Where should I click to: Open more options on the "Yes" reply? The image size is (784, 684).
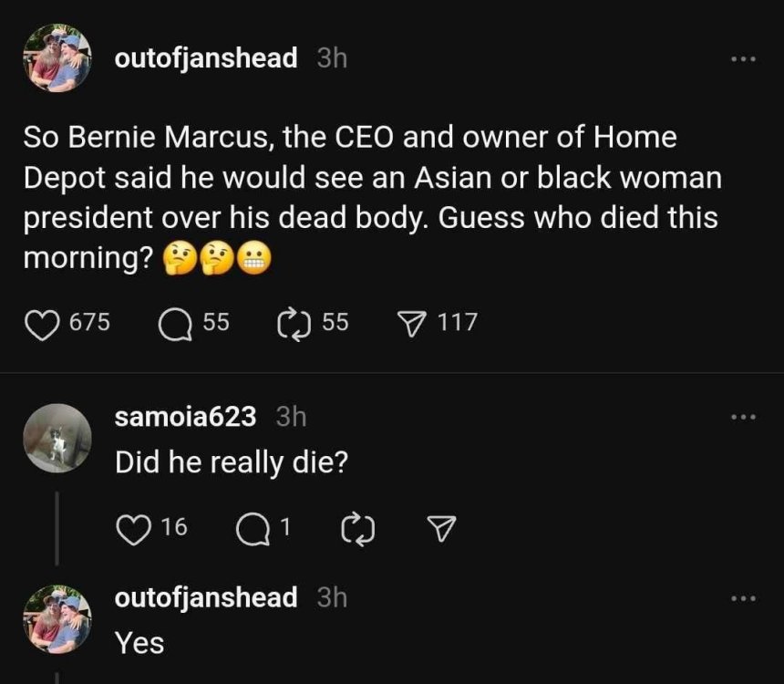point(743,598)
